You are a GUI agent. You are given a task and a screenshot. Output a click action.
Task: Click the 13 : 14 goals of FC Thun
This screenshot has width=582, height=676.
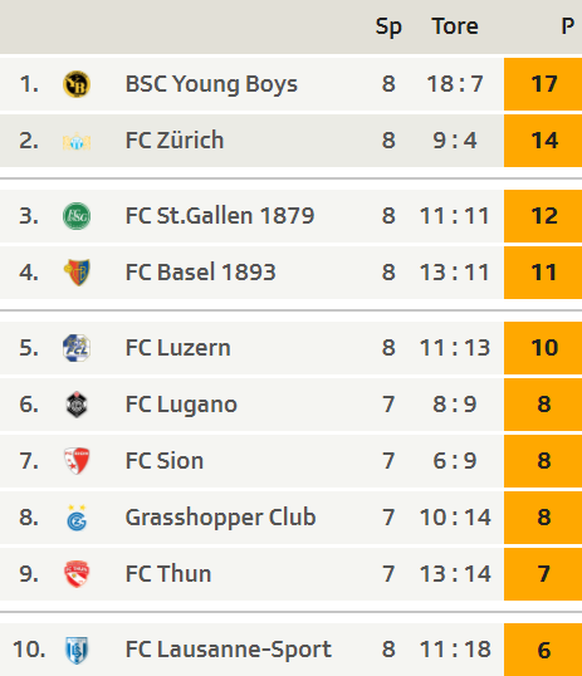pyautogui.click(x=455, y=574)
